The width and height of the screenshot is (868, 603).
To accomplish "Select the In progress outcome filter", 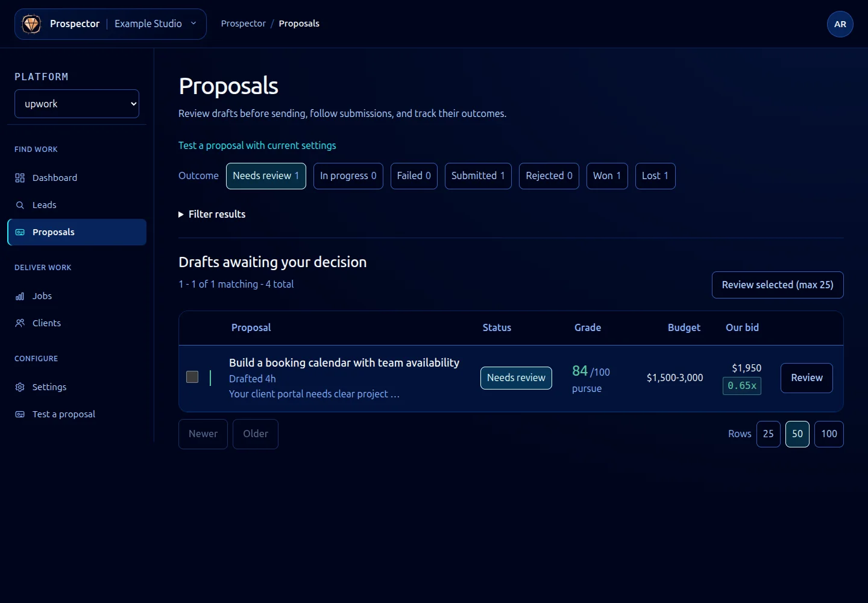I will 348,176.
